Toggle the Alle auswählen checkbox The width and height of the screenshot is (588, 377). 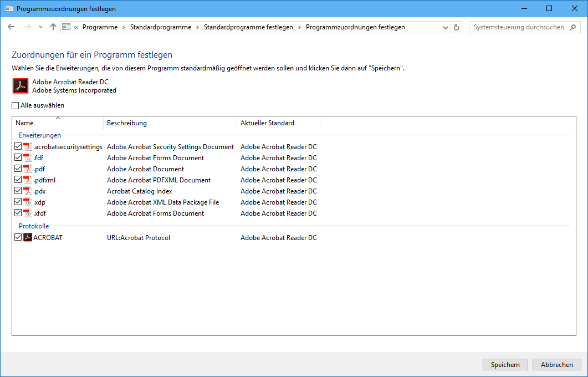16,105
